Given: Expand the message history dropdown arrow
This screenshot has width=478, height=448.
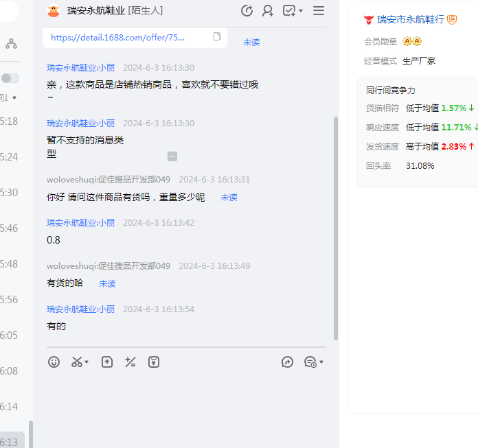Looking at the screenshot, I should coord(321,362).
